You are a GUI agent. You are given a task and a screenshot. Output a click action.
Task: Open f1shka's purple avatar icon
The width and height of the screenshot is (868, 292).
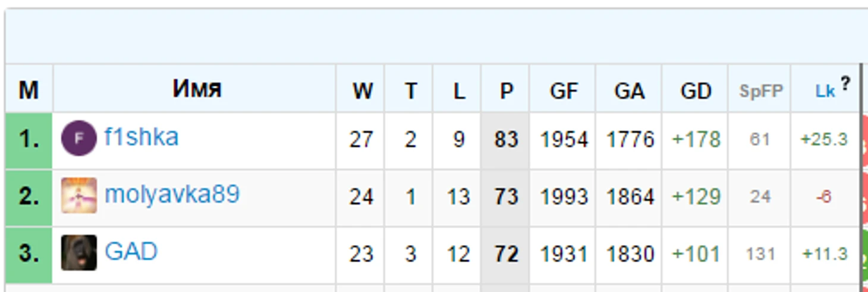pyautogui.click(x=79, y=139)
